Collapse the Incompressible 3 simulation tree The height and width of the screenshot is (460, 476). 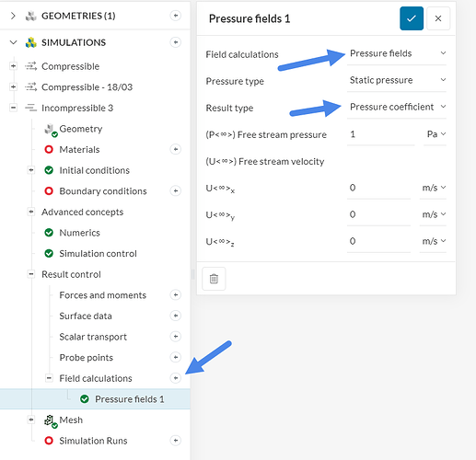click(x=13, y=108)
